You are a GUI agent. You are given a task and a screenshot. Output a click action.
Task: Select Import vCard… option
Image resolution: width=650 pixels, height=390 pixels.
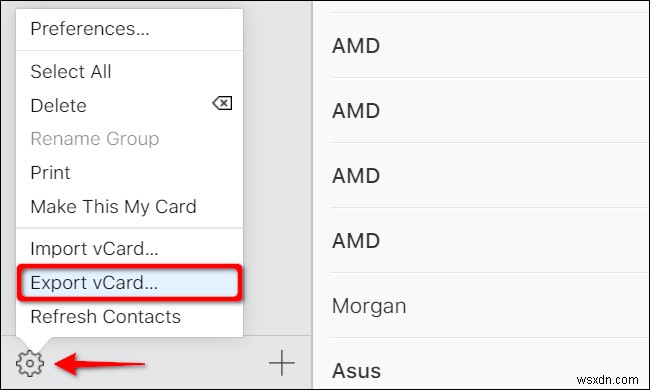pyautogui.click(x=129, y=249)
